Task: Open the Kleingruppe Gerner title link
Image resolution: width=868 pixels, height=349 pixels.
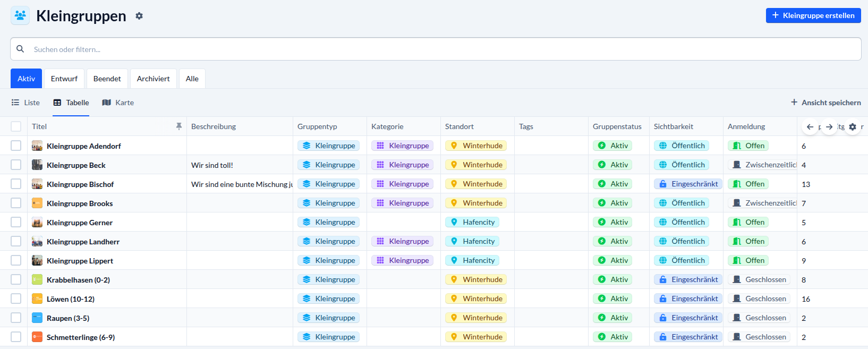Action: [x=80, y=223]
